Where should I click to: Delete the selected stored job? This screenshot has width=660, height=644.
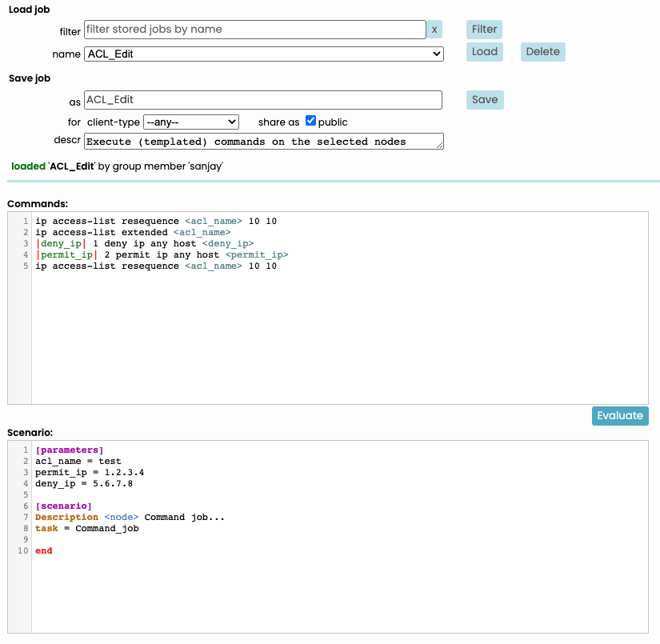click(542, 52)
